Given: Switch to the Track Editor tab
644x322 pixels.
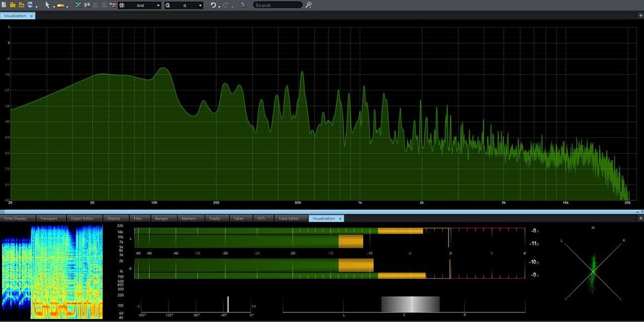Looking at the screenshot, I should pyautogui.click(x=289, y=218).
